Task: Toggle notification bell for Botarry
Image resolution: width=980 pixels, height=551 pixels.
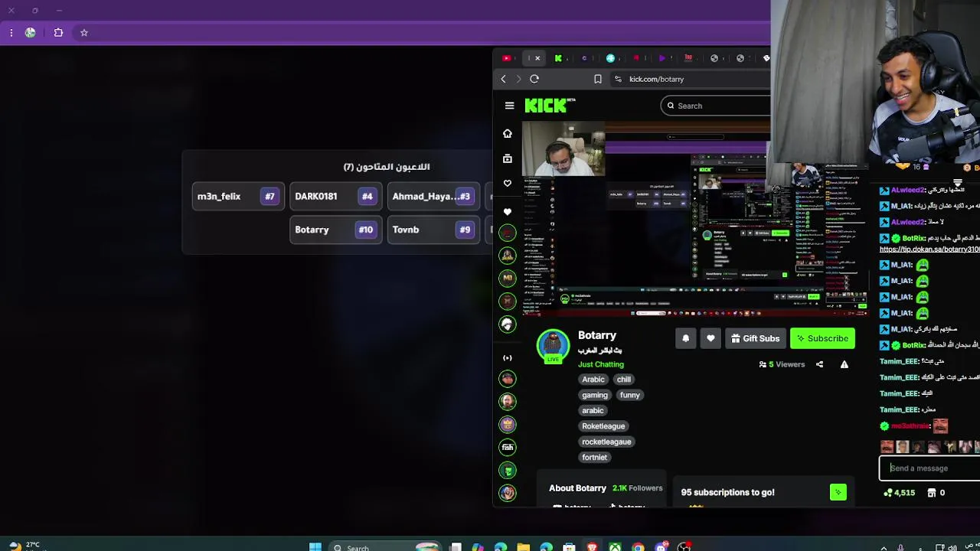Action: coord(685,338)
